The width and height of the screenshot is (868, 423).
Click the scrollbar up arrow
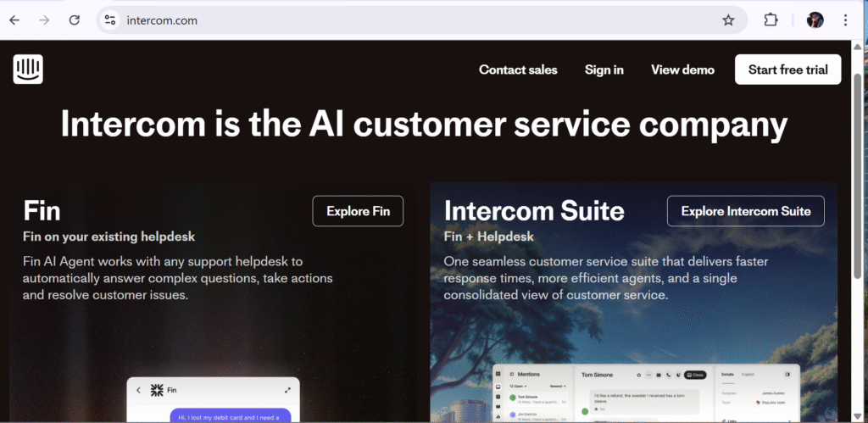pyautogui.click(x=858, y=47)
